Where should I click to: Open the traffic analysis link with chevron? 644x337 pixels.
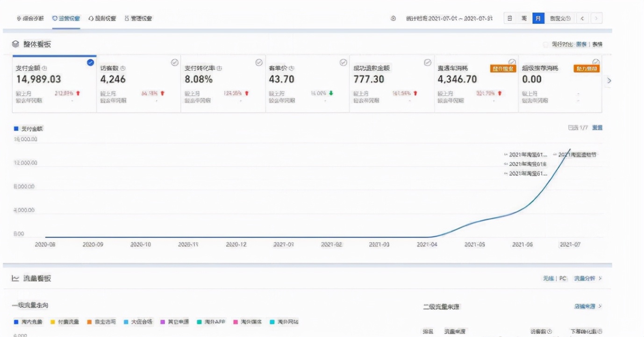(x=587, y=278)
